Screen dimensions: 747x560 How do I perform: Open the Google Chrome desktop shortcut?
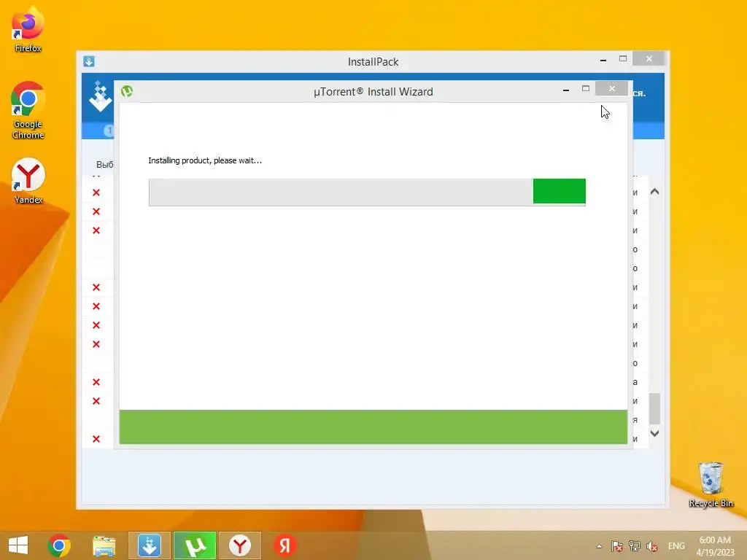pos(28,111)
